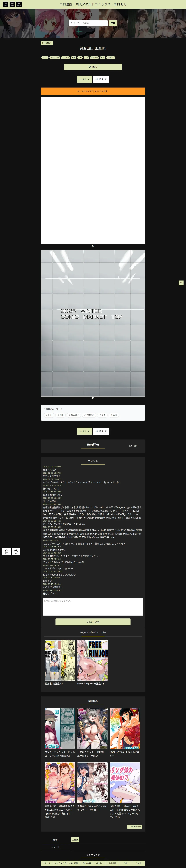The image size is (186, 868).
Task: Select the 作者 tag cloud tab
Action: [125, 863]
